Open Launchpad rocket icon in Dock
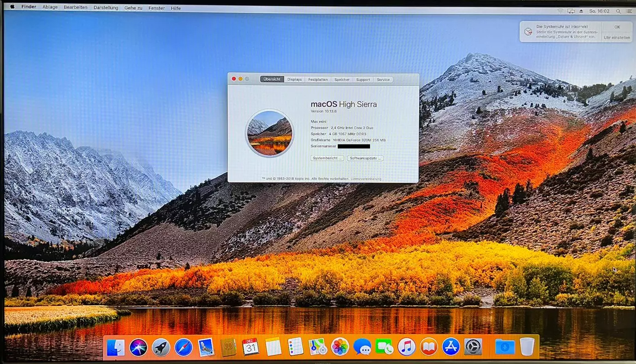 [161, 347]
